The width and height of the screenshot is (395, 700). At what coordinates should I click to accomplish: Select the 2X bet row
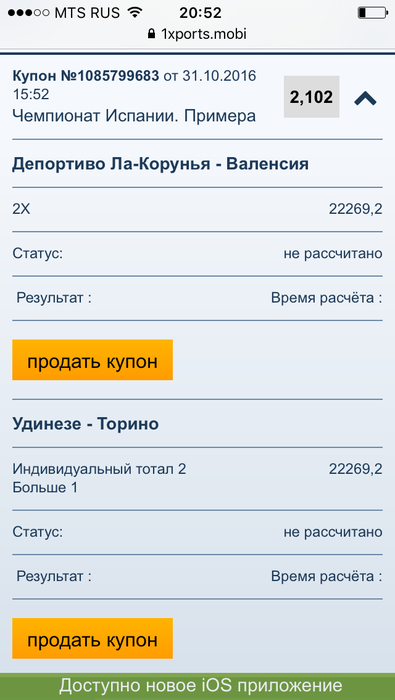tap(197, 209)
